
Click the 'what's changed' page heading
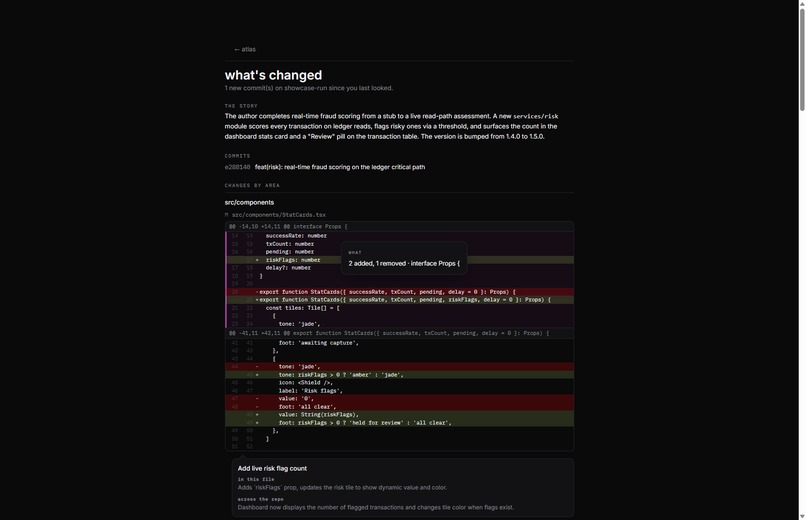pyautogui.click(x=273, y=75)
